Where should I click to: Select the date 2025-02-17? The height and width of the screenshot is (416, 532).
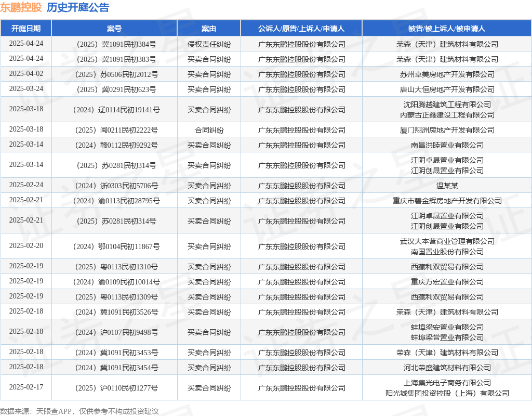[26, 387]
